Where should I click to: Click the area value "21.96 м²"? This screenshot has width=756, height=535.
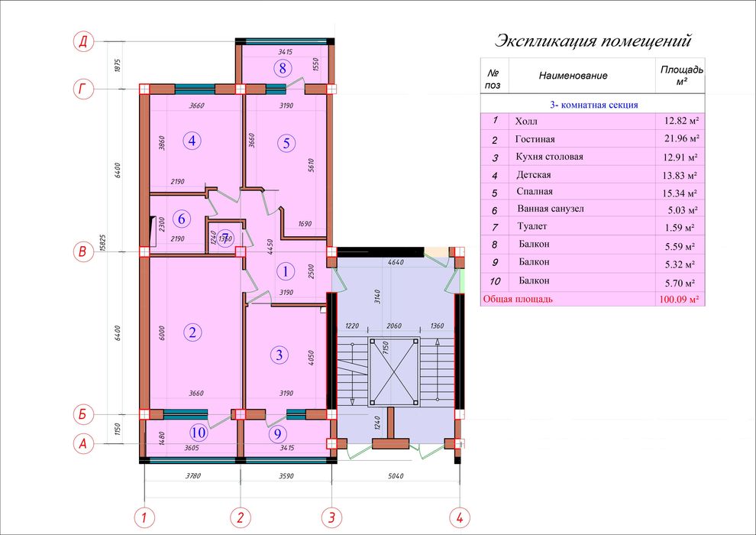[681, 138]
